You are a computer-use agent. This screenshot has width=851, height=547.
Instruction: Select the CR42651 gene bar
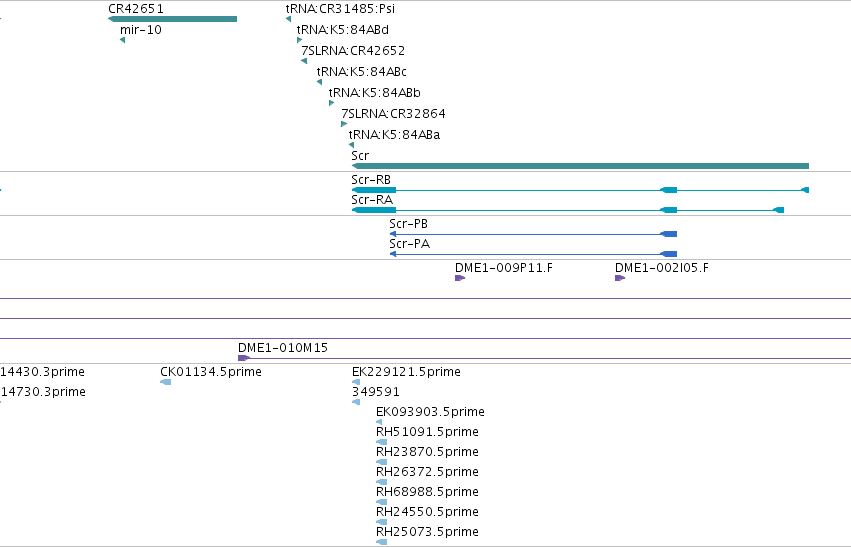tap(173, 19)
